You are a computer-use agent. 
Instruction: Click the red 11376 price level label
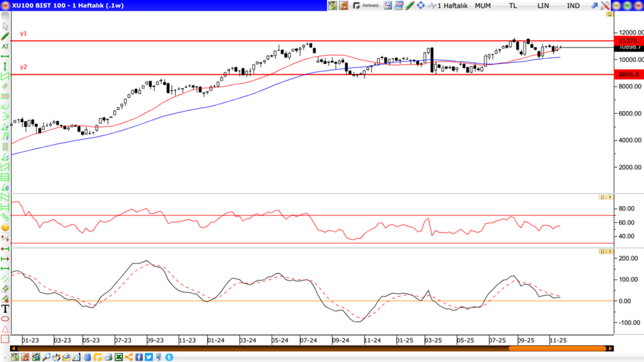click(627, 41)
